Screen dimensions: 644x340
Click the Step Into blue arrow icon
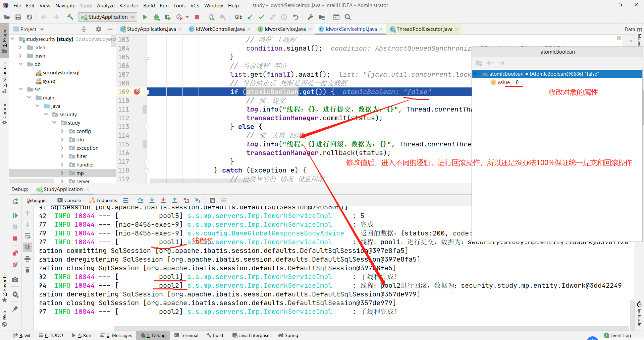[152, 200]
